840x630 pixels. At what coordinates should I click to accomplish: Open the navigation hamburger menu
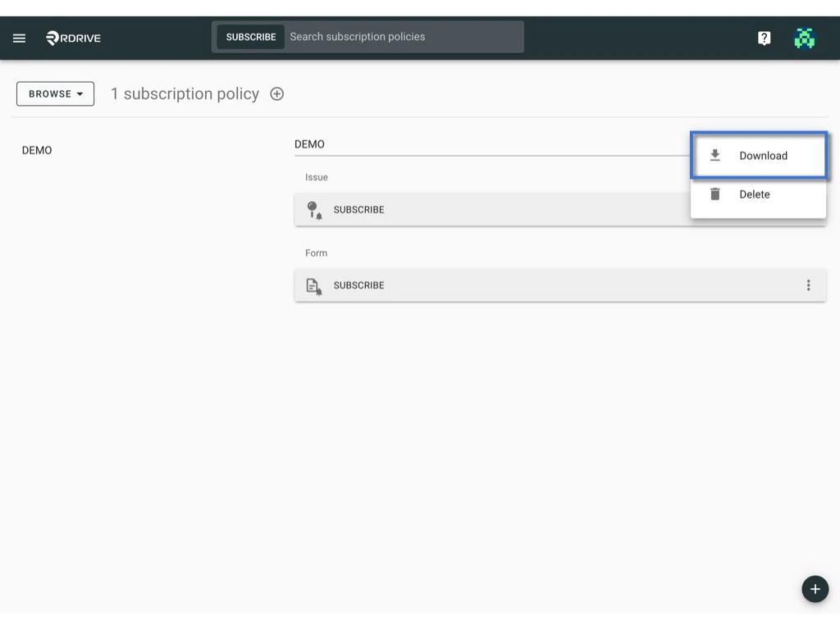pyautogui.click(x=19, y=37)
